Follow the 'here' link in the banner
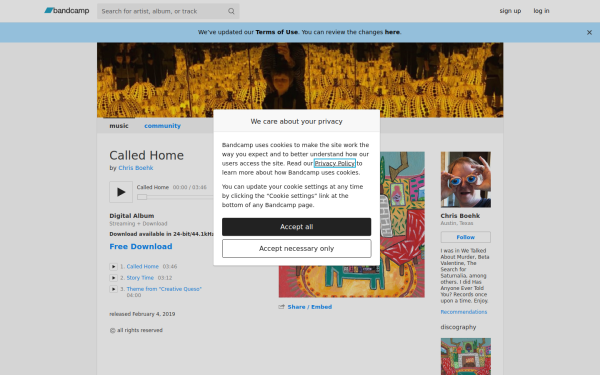Screen dimensions: 600x375 pos(392,32)
